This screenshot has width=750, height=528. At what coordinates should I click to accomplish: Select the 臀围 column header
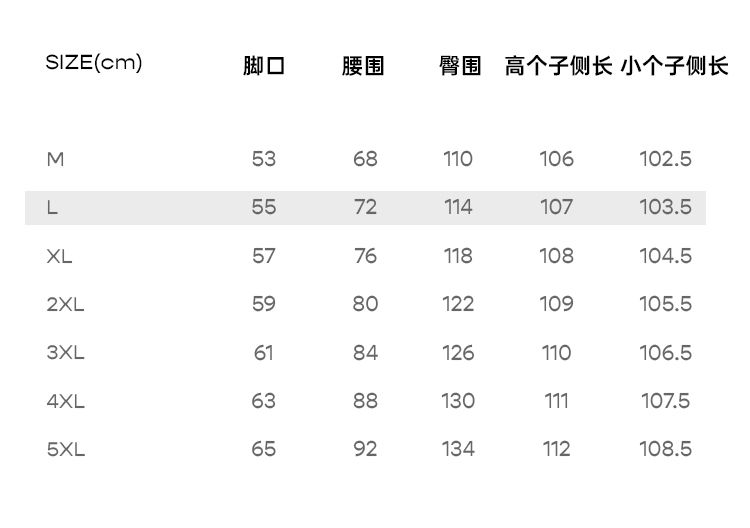[459, 66]
